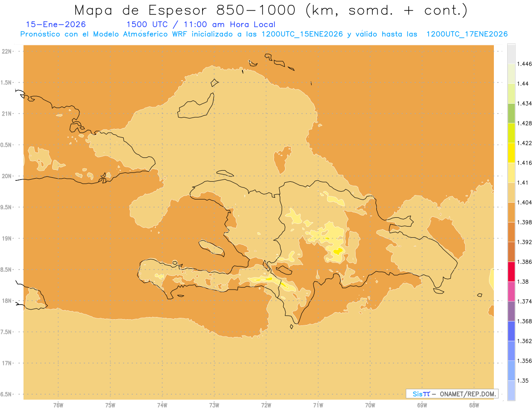
Task: Click the colorbar value 1.386
Action: (x=525, y=262)
